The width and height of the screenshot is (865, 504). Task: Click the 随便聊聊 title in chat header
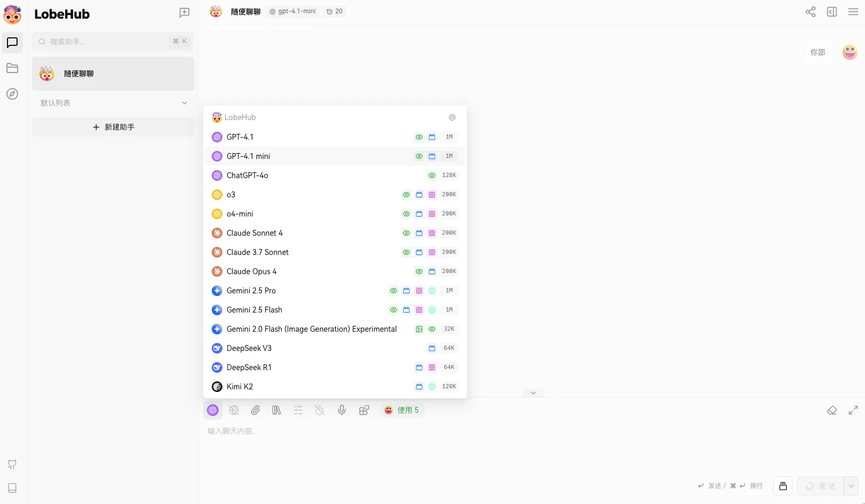(x=245, y=12)
